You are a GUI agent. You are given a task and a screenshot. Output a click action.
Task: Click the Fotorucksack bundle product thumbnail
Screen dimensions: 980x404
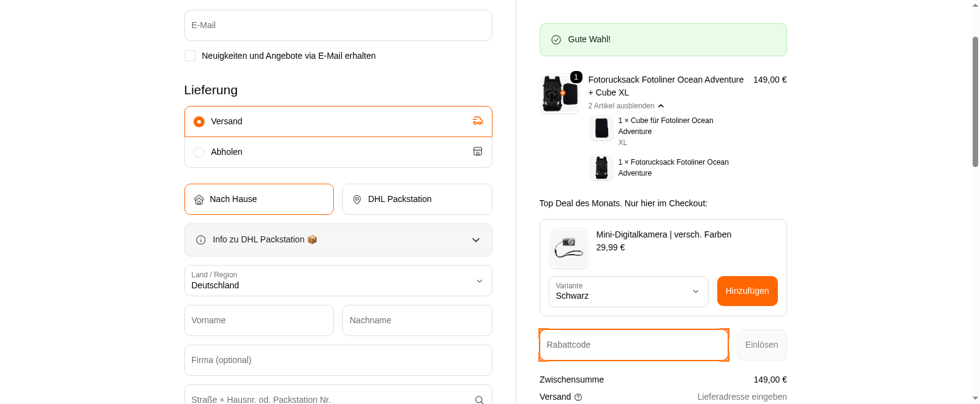point(560,94)
